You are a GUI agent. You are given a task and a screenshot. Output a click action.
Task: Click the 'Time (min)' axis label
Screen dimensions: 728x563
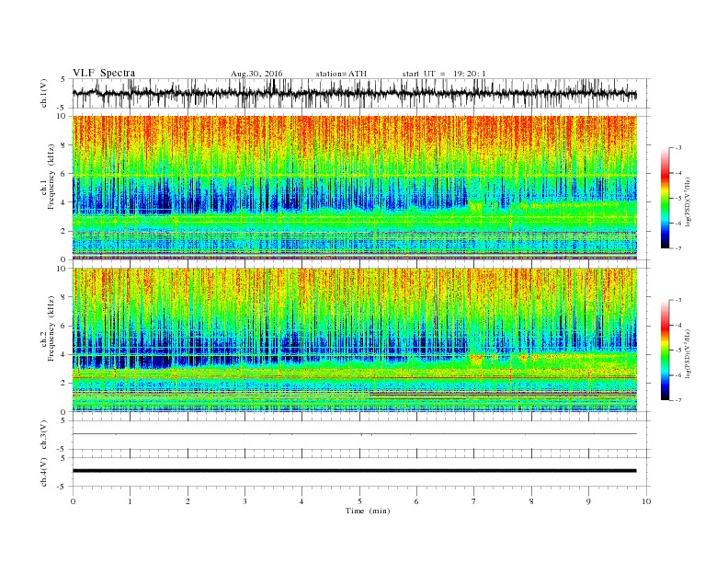tap(368, 511)
